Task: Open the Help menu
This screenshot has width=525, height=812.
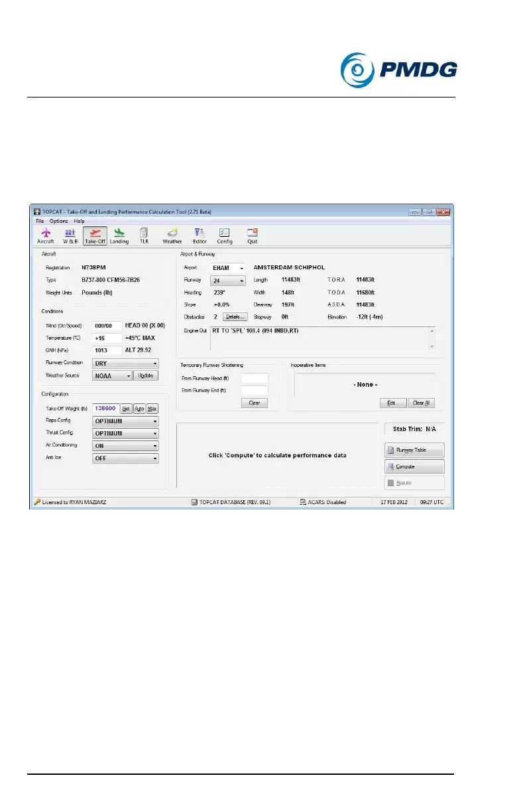Action: [x=79, y=221]
